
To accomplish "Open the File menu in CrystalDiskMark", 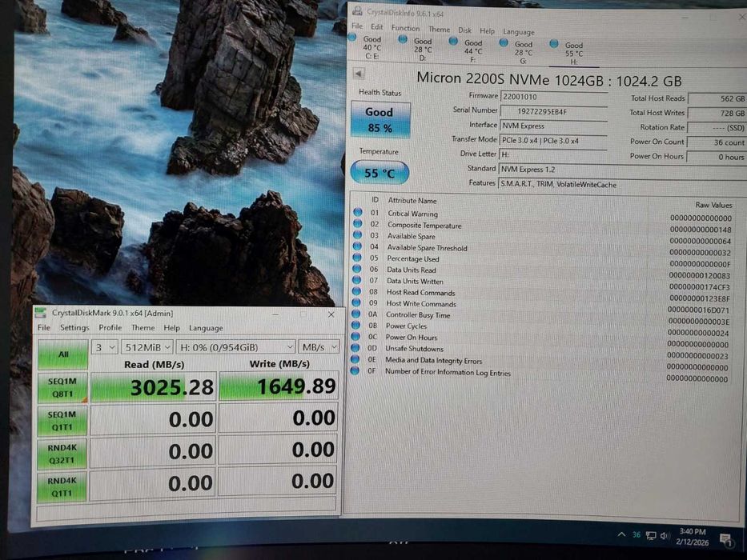I will (44, 328).
